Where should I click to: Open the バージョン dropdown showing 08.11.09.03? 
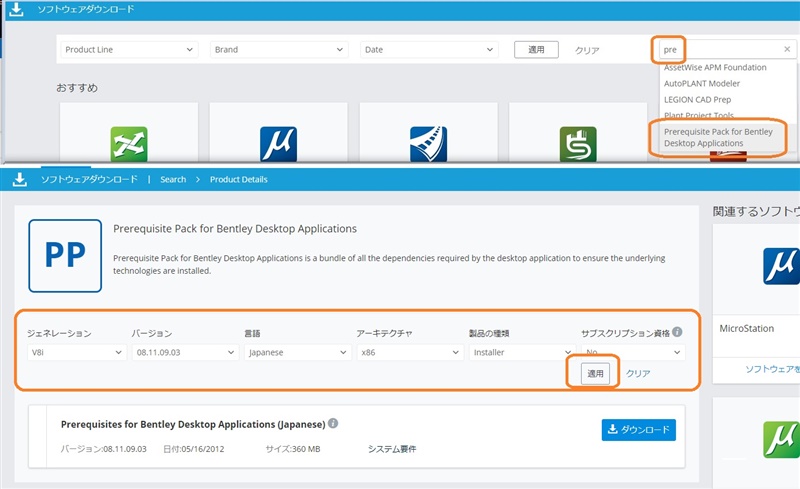(x=185, y=352)
